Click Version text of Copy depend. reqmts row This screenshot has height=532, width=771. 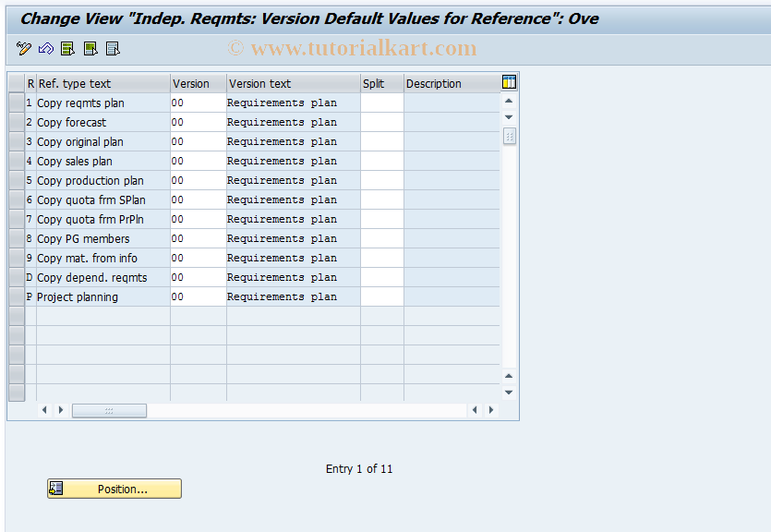click(x=294, y=277)
